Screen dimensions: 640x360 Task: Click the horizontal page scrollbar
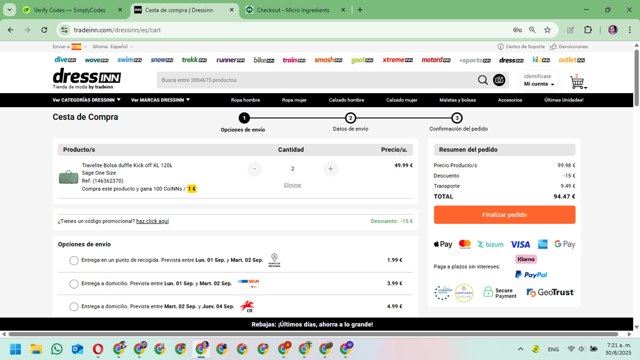pyautogui.click(x=313, y=334)
